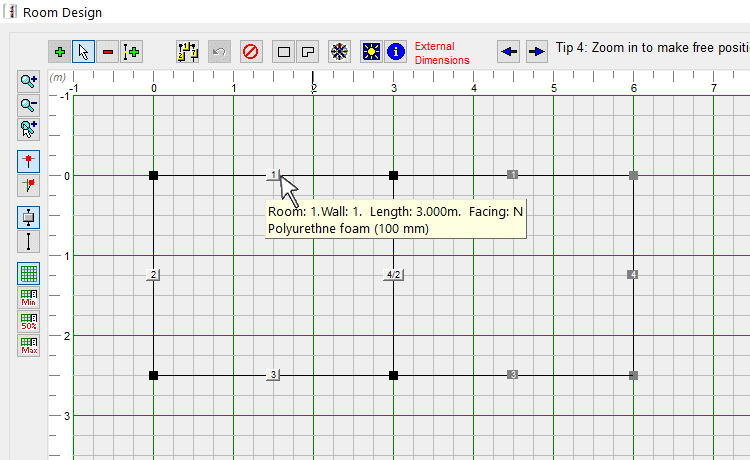Go to previous tip with left arrow

(508, 52)
